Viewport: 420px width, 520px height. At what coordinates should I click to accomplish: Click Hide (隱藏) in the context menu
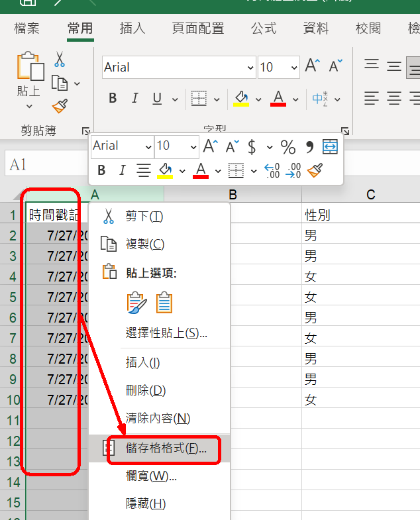(145, 503)
